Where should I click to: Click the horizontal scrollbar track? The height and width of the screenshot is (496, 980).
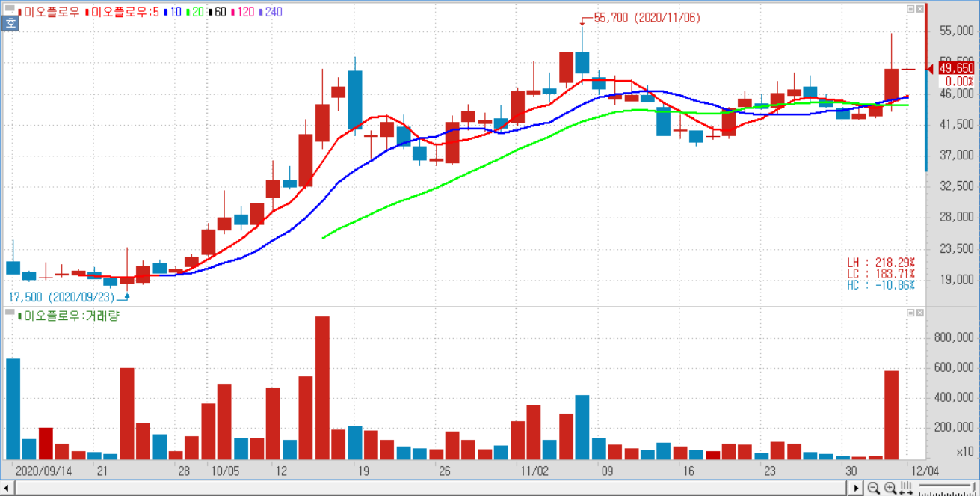point(432,489)
